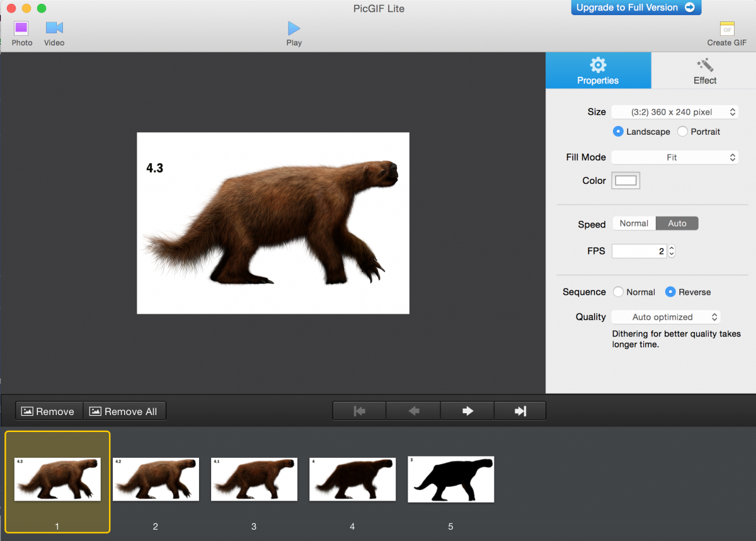Switch to the Effect wand icon
The height and width of the screenshot is (541, 756).
click(x=704, y=66)
